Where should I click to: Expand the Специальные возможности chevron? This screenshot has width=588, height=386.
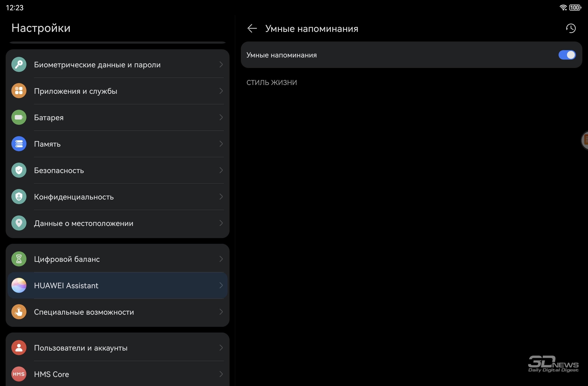pyautogui.click(x=221, y=312)
